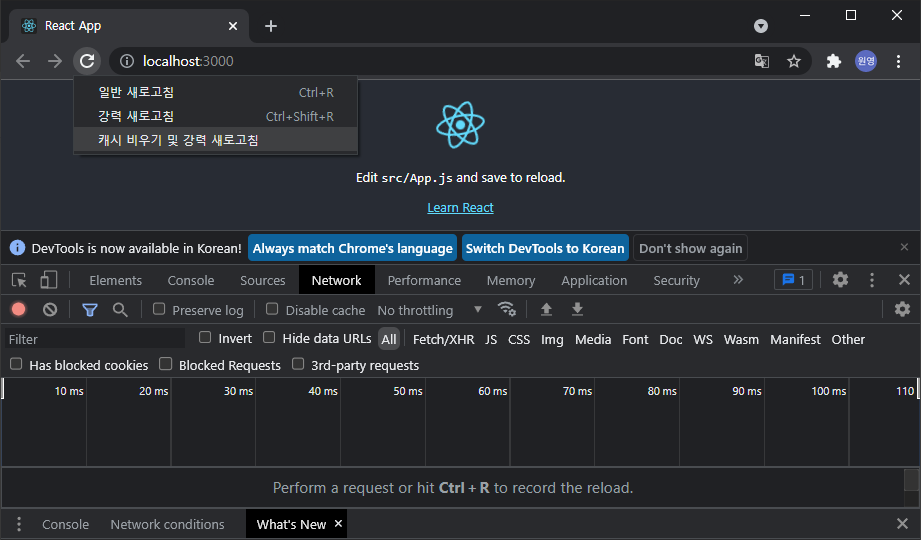Click Don't show again

691,248
